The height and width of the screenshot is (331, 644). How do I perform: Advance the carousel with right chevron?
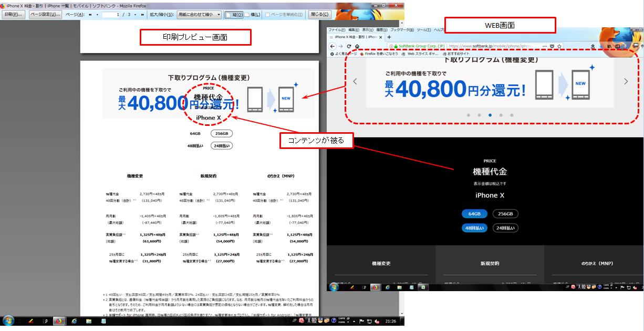coord(626,81)
